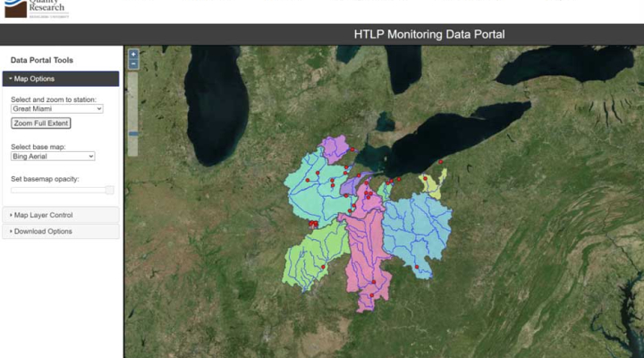The height and width of the screenshot is (358, 644).
Task: Select station marker atop the purple northern watershed
Action: coord(352,149)
